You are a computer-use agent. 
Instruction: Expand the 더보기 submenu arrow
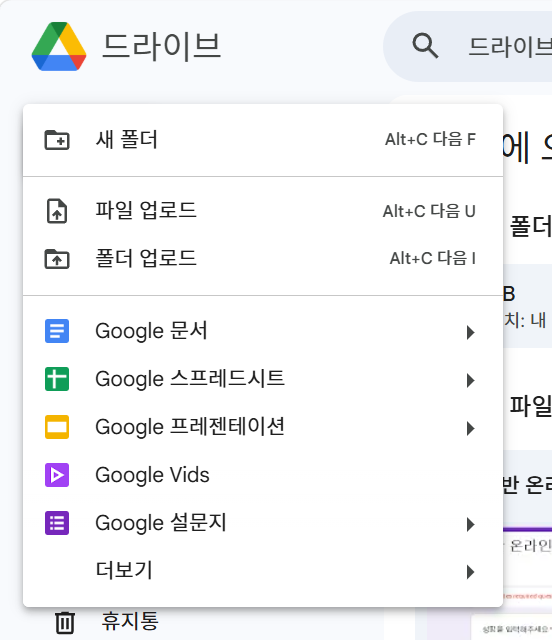click(x=470, y=572)
